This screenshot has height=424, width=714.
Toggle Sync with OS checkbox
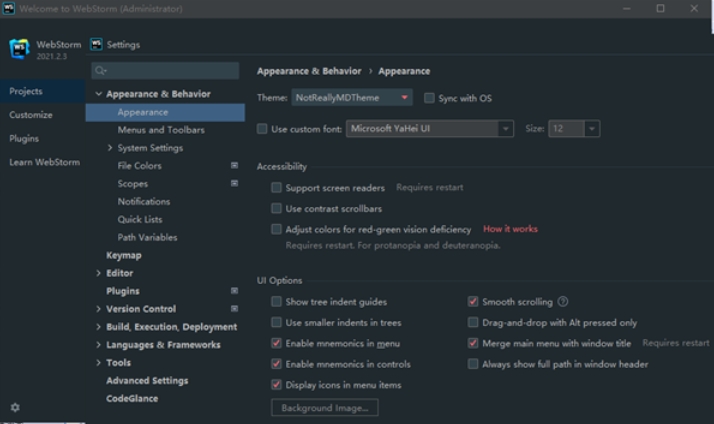click(x=429, y=98)
